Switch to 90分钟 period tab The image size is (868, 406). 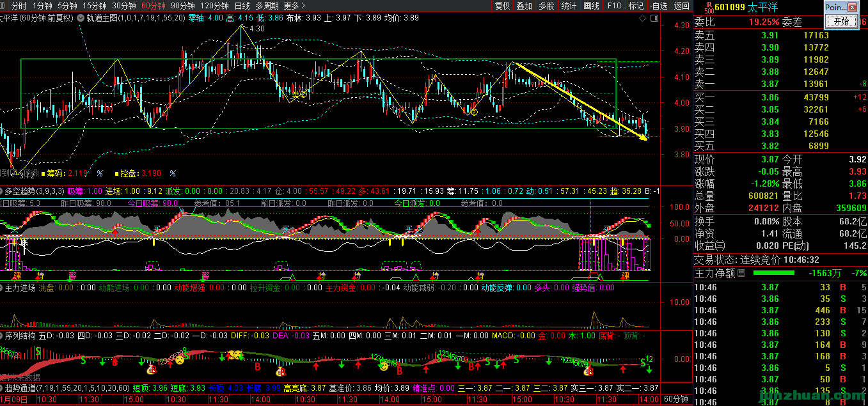click(x=183, y=6)
